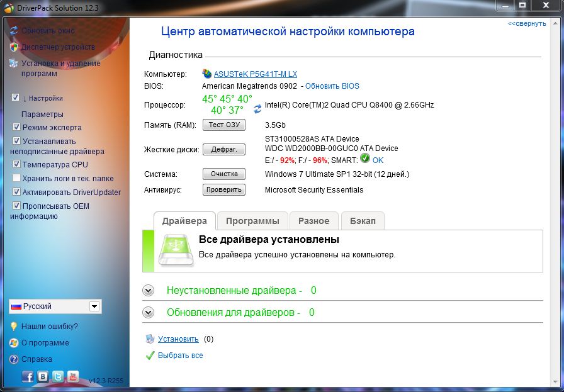Open the Разное tab
564x392 pixels.
(314, 221)
